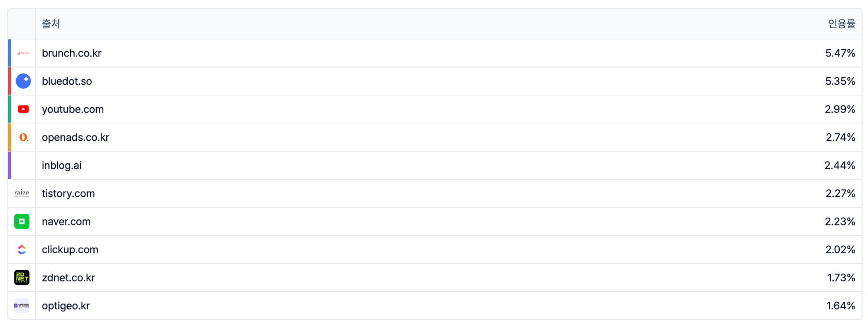Image resolution: width=868 pixels, height=324 pixels.
Task: Click the raize logo beside tistory.com
Action: (x=22, y=193)
